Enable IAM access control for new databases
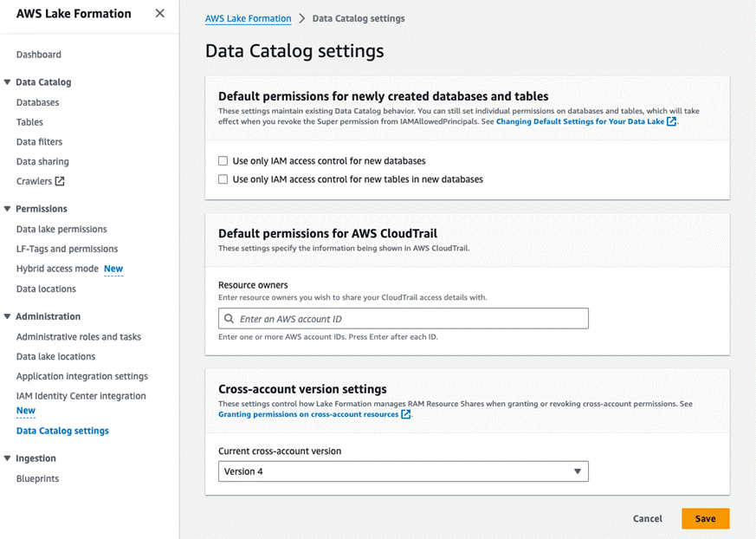The width and height of the screenshot is (756, 539). 223,161
